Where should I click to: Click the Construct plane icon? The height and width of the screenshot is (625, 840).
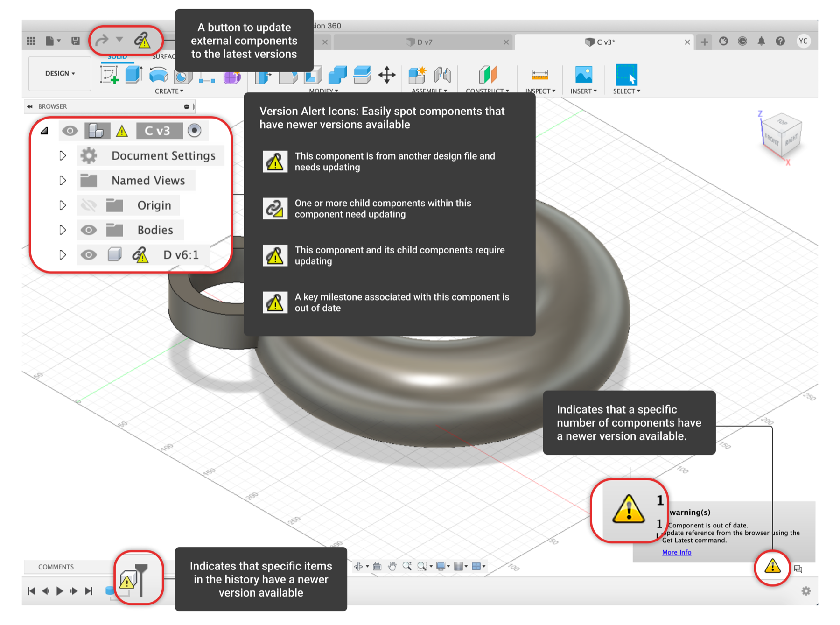pyautogui.click(x=488, y=75)
